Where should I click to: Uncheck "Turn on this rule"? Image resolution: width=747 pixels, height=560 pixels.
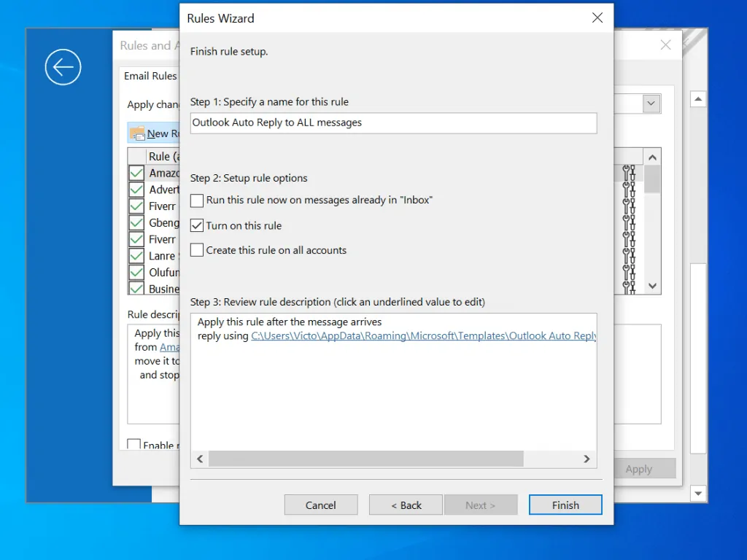pos(196,225)
